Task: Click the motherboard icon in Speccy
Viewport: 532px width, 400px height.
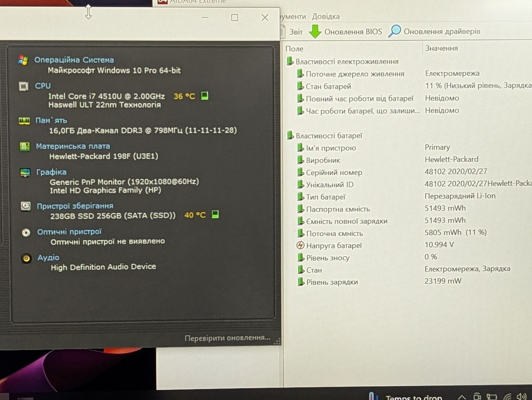Action: [25, 147]
